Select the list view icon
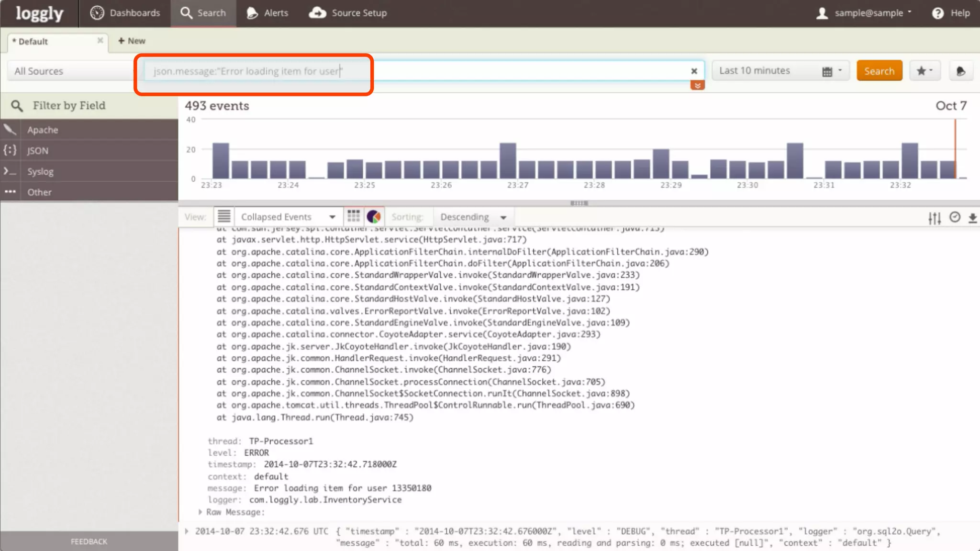The height and width of the screenshot is (551, 980). [224, 217]
